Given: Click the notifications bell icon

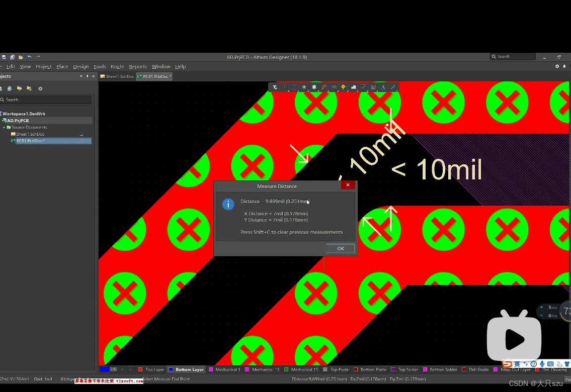Looking at the screenshot, I should 564,66.
